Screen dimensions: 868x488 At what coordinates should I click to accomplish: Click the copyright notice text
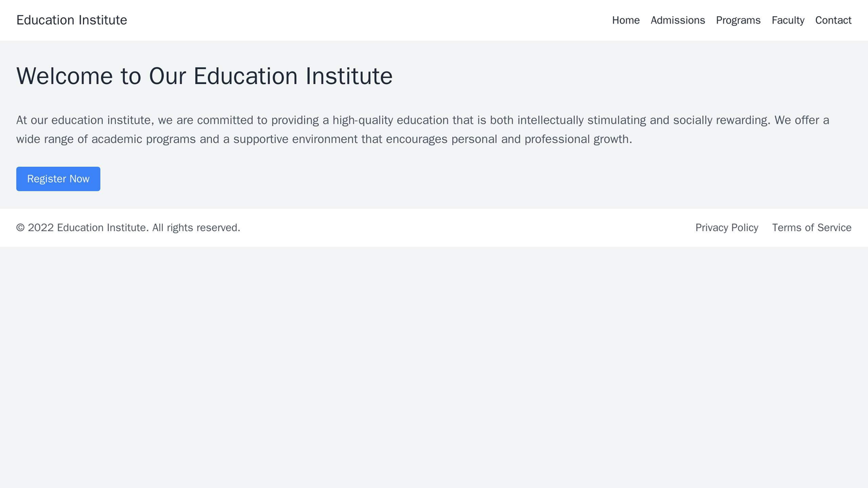pyautogui.click(x=128, y=227)
